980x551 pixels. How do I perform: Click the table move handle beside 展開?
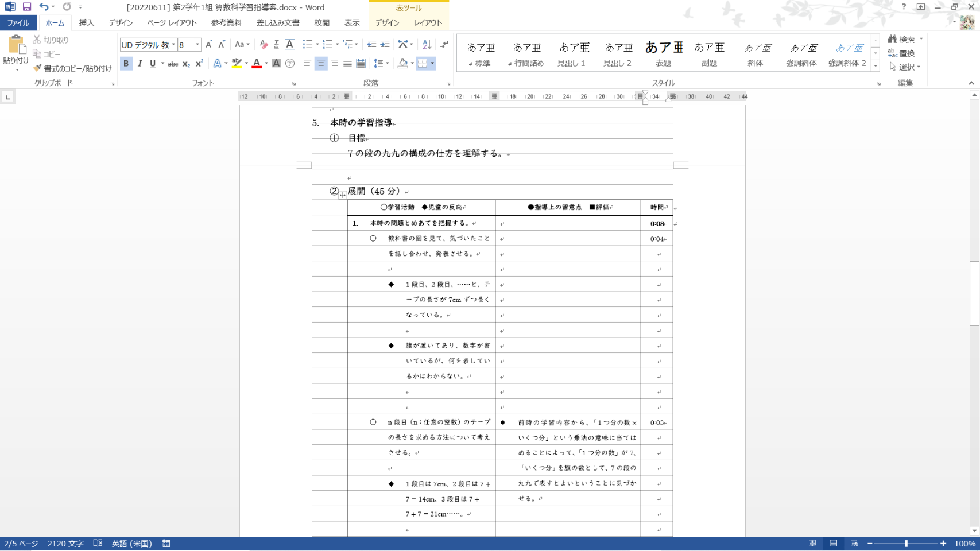click(x=343, y=195)
